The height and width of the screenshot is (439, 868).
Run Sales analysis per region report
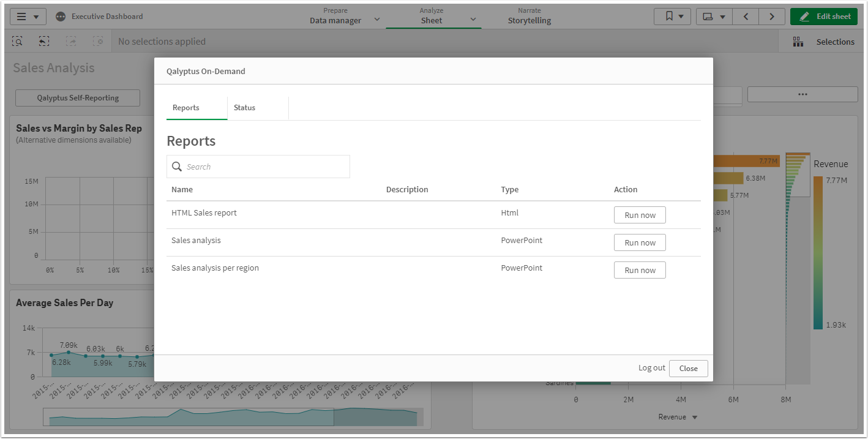[x=640, y=270]
